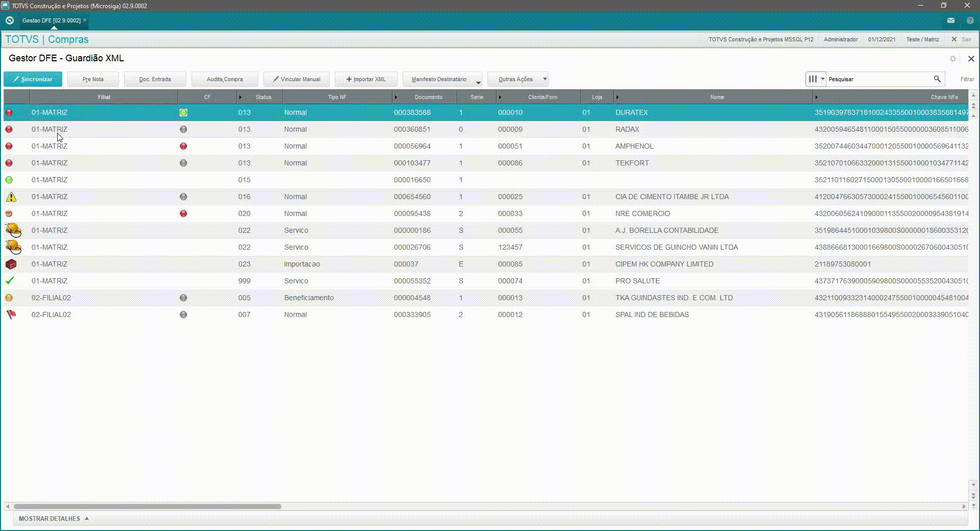This screenshot has width=980, height=531.
Task: Click the helmet icon for SERVICOS DE GUINCHO VANIN
Action: (x=13, y=247)
